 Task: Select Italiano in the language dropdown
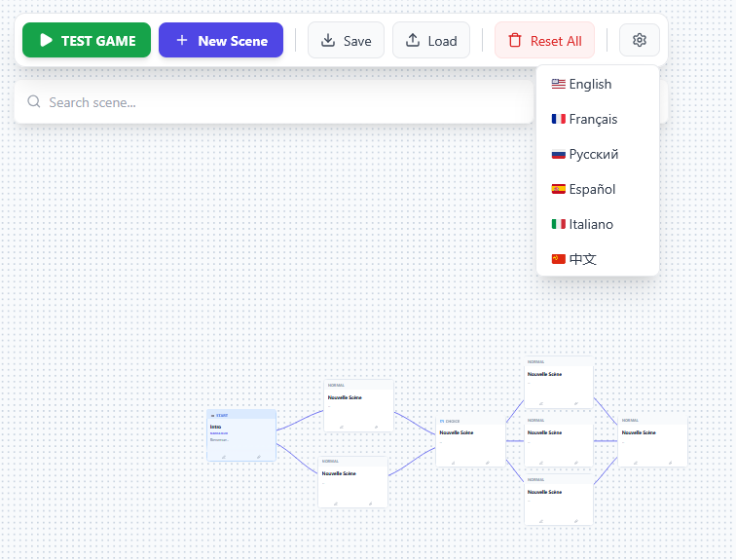598,224
